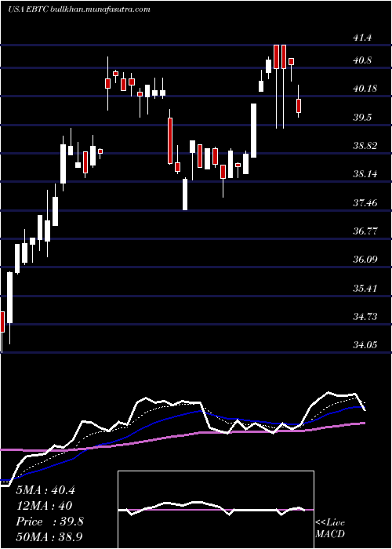Screen dimensions: 392x549
Task: Click the 5MA : 40.4 readout
Action: coord(45,490)
